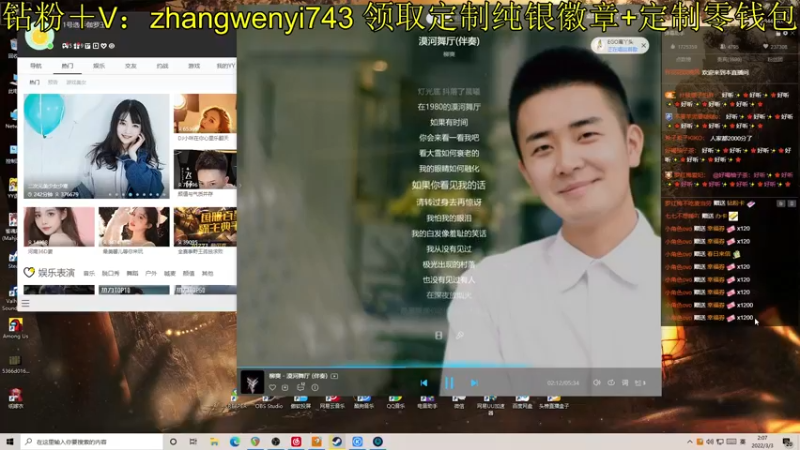800x450 pixels.
Task: Skip to next track in music player
Action: [474, 383]
